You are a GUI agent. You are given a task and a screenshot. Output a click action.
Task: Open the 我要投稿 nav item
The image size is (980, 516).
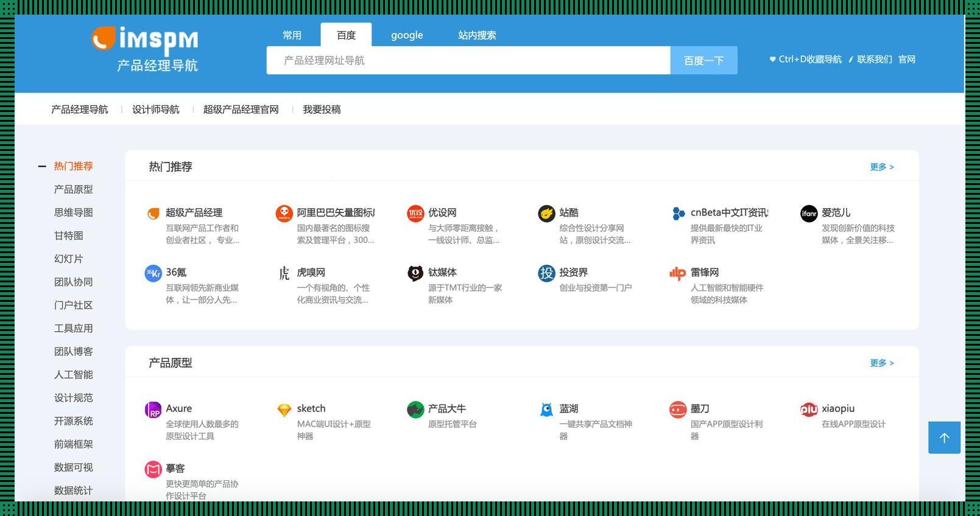[x=322, y=110]
